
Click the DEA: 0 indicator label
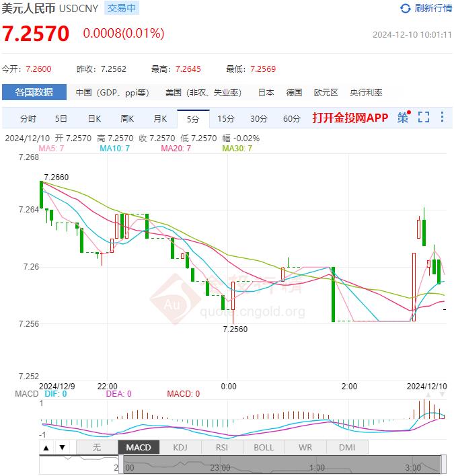119,394
